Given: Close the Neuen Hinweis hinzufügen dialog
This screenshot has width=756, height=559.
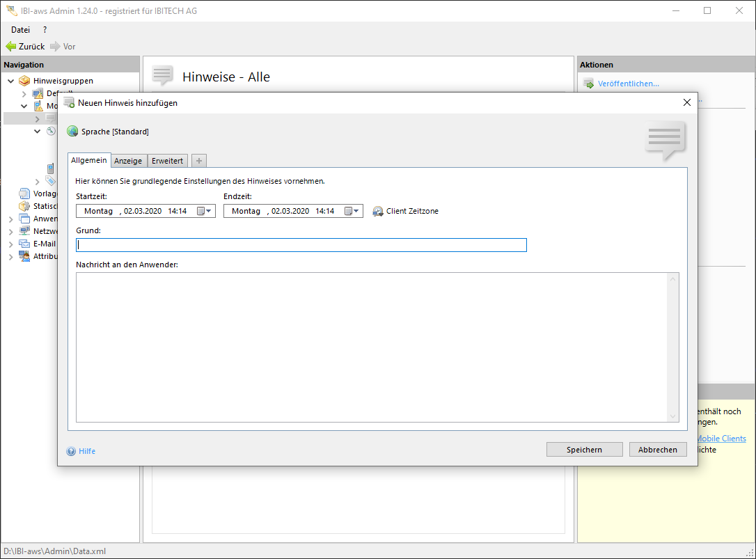Looking at the screenshot, I should pos(686,102).
